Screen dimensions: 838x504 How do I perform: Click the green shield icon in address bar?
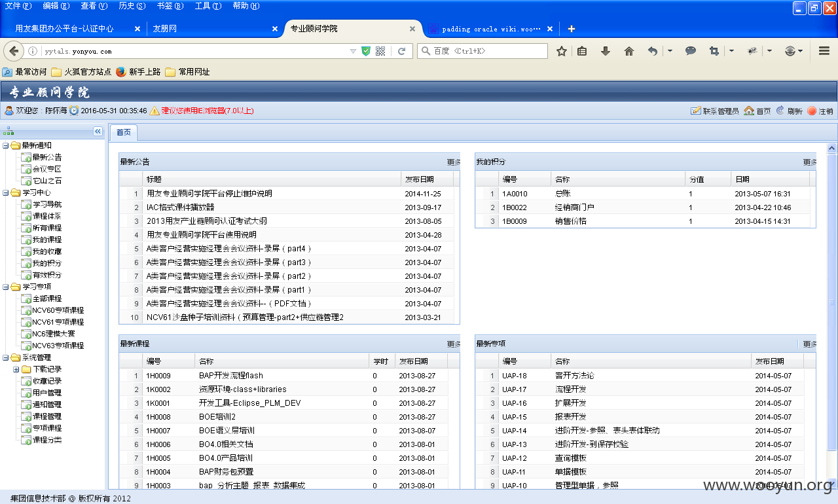tap(366, 51)
